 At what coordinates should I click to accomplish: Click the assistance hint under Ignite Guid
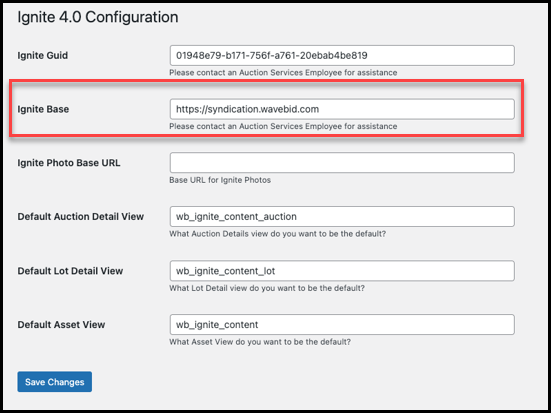pyautogui.click(x=283, y=73)
